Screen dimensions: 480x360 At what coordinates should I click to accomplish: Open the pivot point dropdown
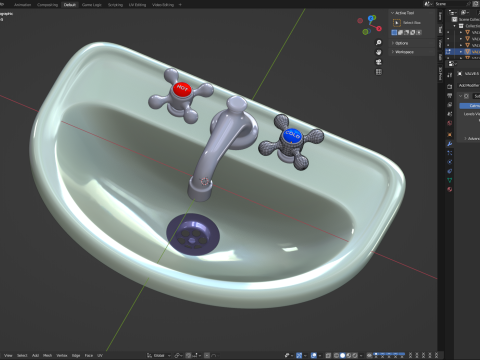tap(178, 356)
